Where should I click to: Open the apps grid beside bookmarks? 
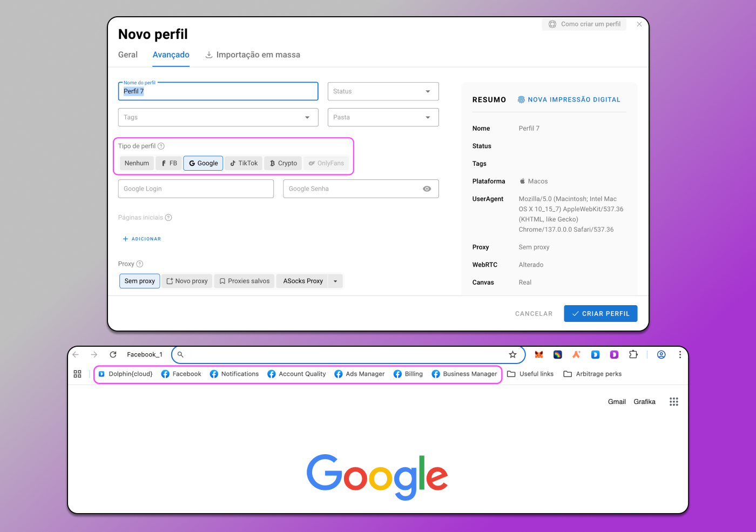click(77, 374)
